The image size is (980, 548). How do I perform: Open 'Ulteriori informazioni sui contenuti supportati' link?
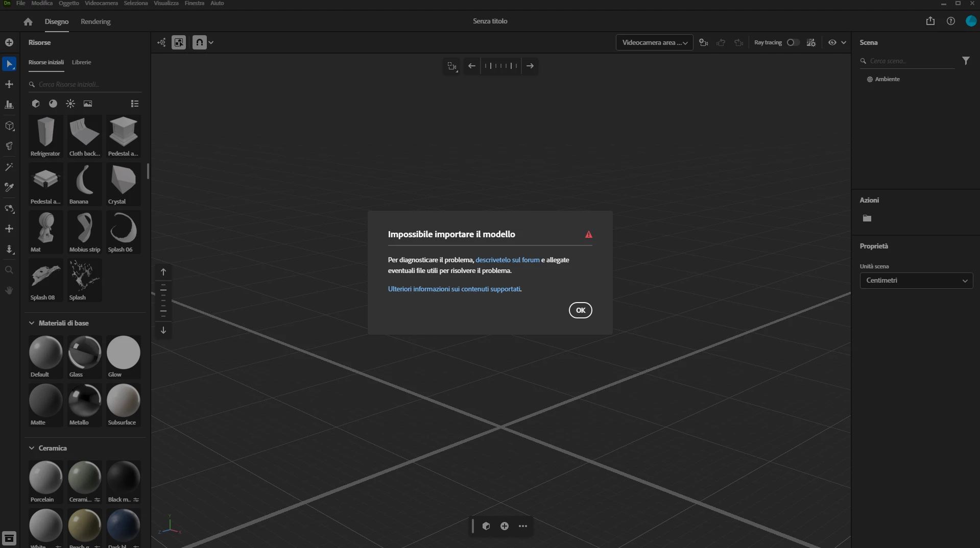(x=454, y=289)
